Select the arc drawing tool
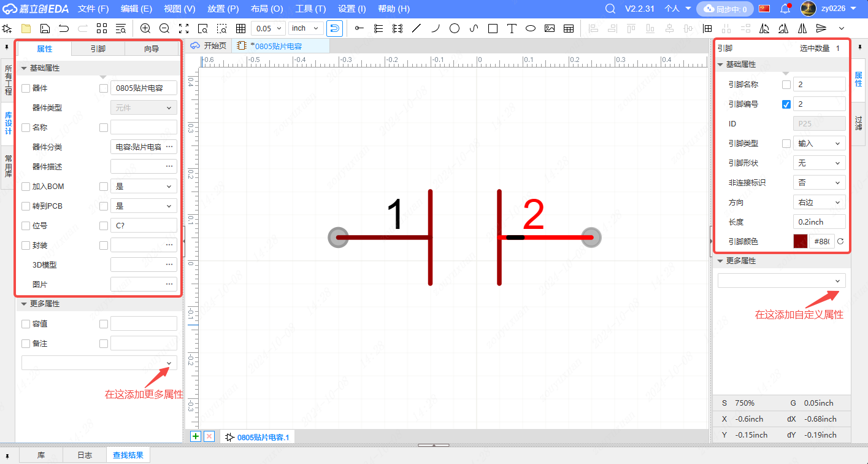The height and width of the screenshot is (464, 868). (x=436, y=29)
